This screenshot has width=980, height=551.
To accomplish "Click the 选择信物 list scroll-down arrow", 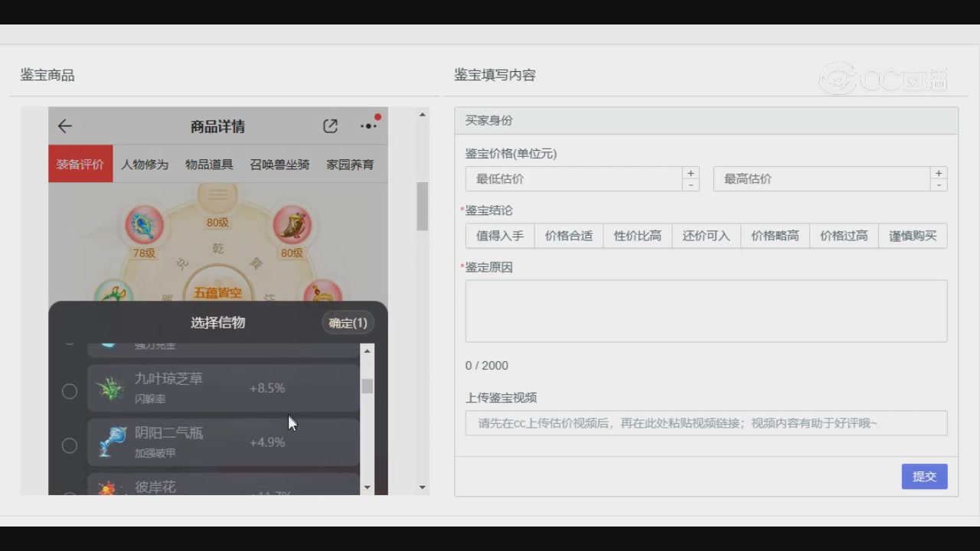I will pyautogui.click(x=367, y=487).
